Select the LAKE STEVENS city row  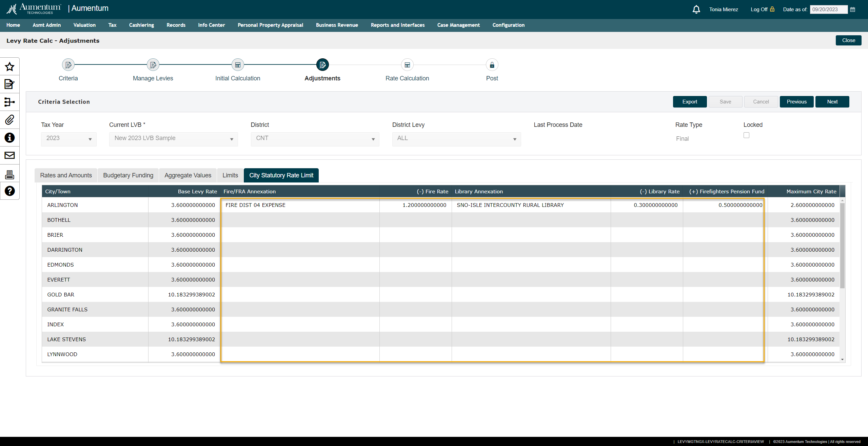[x=441, y=339]
